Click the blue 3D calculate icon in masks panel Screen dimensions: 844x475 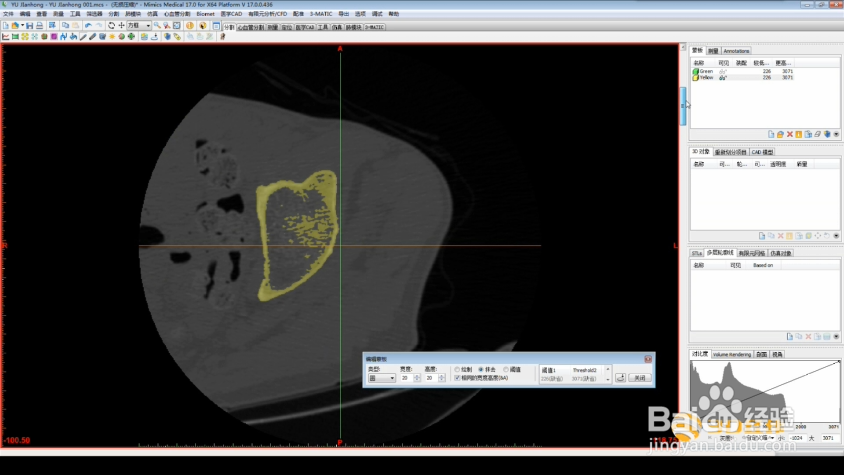point(827,134)
